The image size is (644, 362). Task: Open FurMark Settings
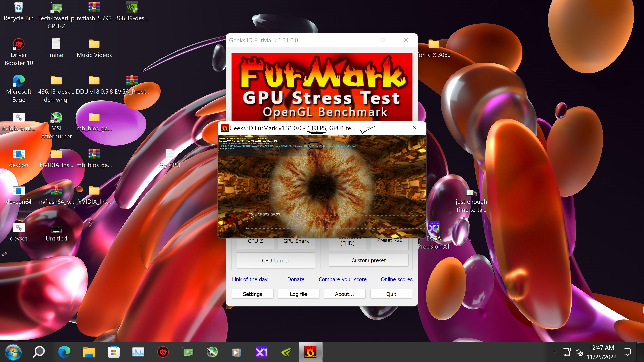252,294
